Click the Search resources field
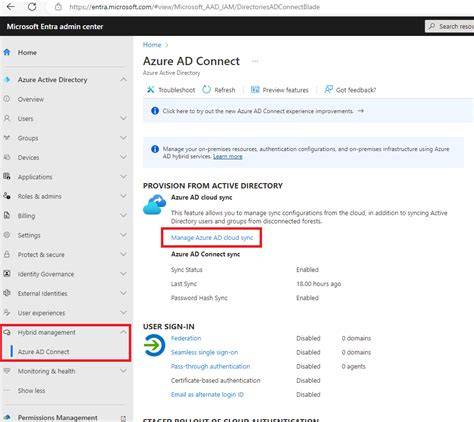 point(450,26)
